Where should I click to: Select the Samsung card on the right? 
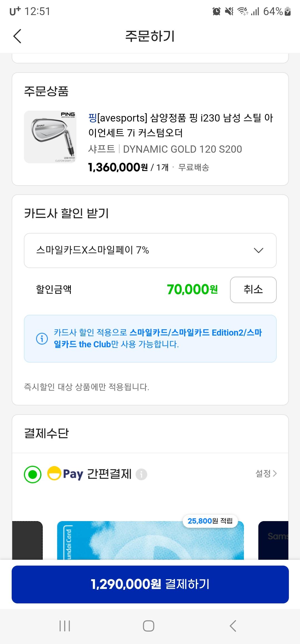[274, 541]
